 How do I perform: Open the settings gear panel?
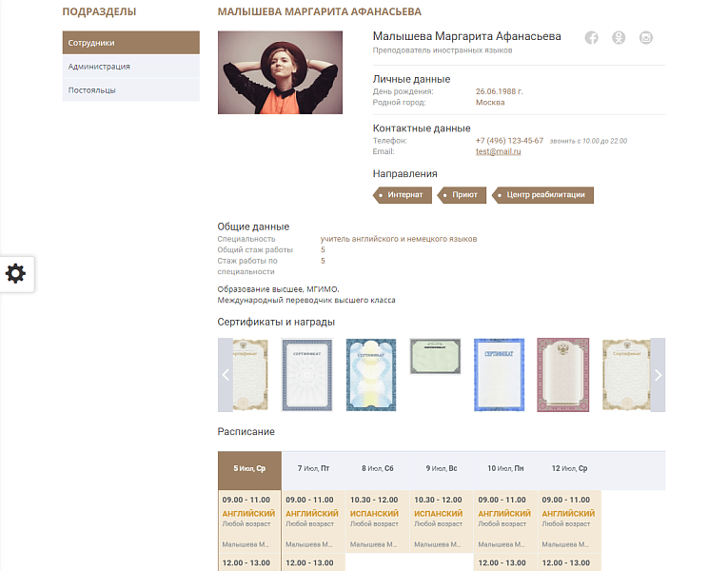point(16,274)
